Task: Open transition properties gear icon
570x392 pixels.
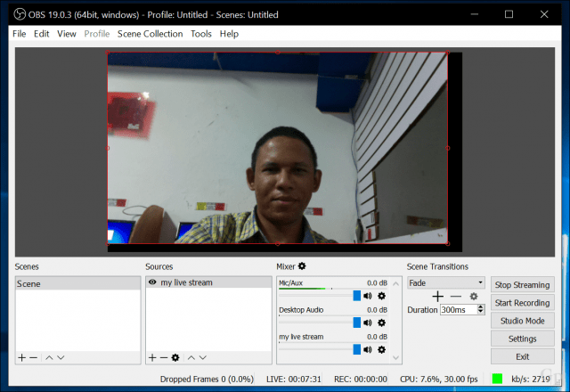Action: [x=473, y=297]
